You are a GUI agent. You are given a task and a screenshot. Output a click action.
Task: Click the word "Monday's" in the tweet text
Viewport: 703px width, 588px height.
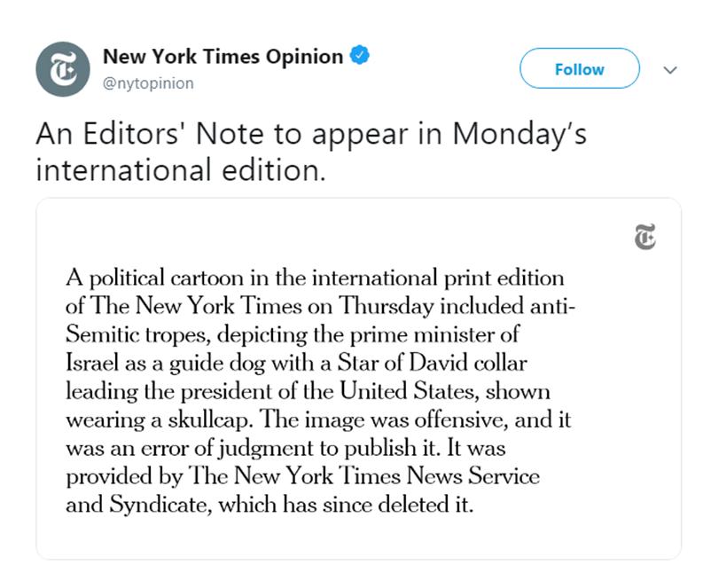(x=519, y=134)
